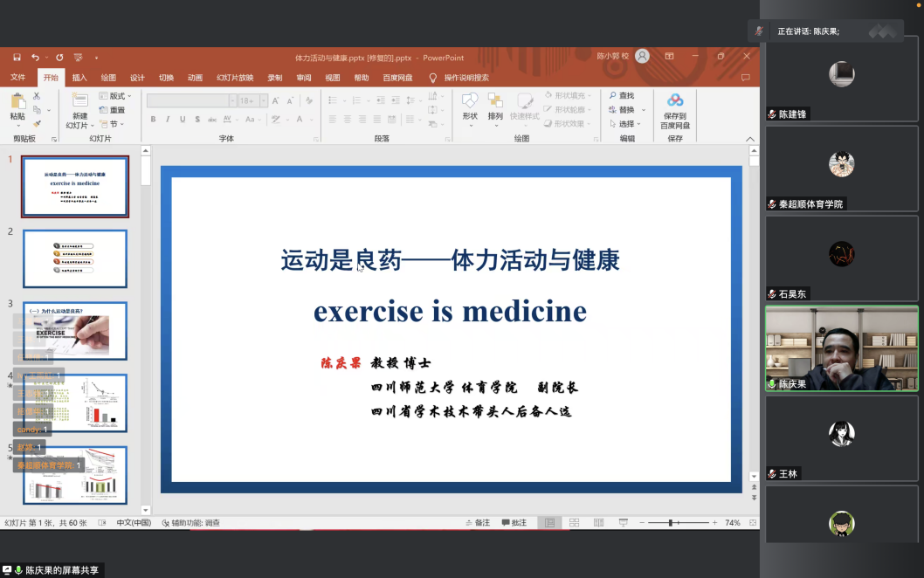Click the Arrange (排列) icon
The width and height of the screenshot is (924, 578).
495,106
